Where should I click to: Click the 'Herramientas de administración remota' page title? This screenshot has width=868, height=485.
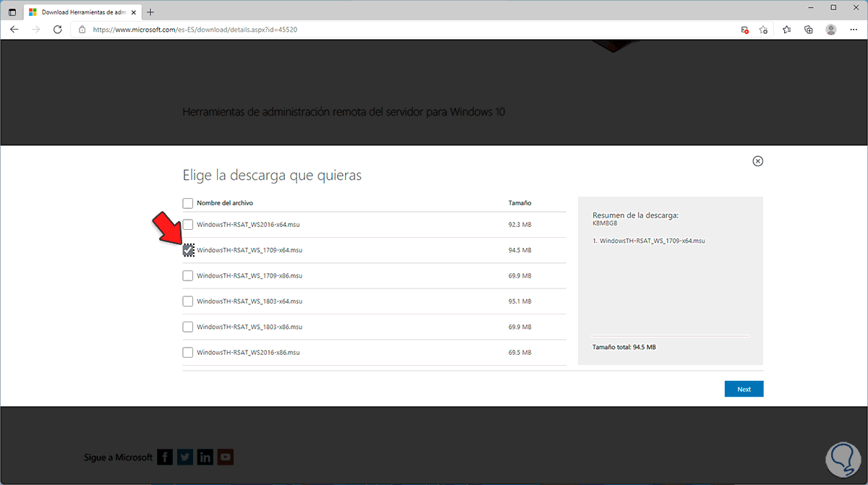[x=344, y=112]
